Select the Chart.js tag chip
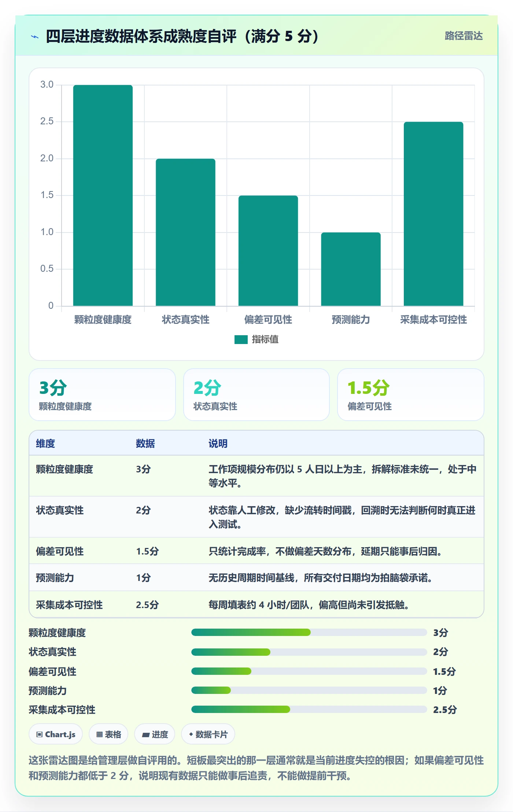The image size is (513, 812). 56,734
